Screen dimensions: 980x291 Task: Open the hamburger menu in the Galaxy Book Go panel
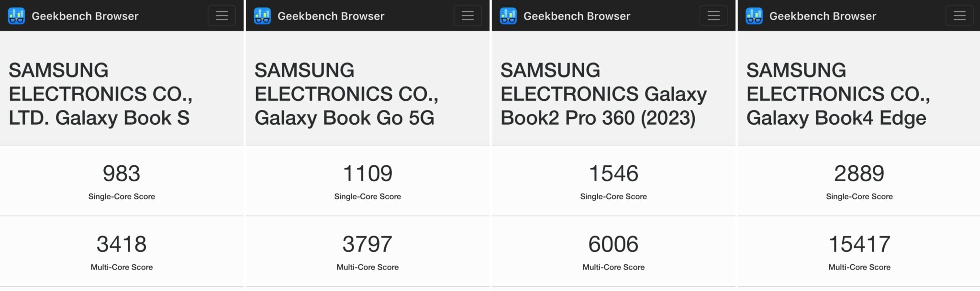pyautogui.click(x=467, y=15)
